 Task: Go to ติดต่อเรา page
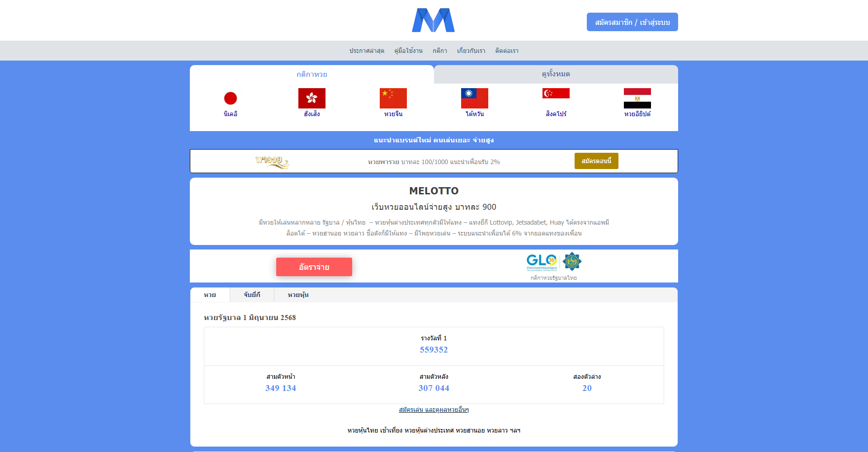tap(507, 51)
